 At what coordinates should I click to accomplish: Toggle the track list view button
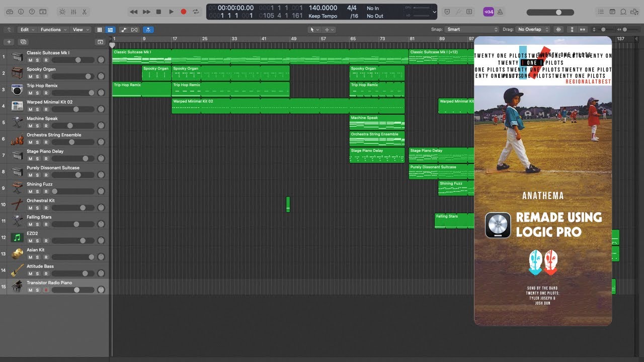click(110, 30)
